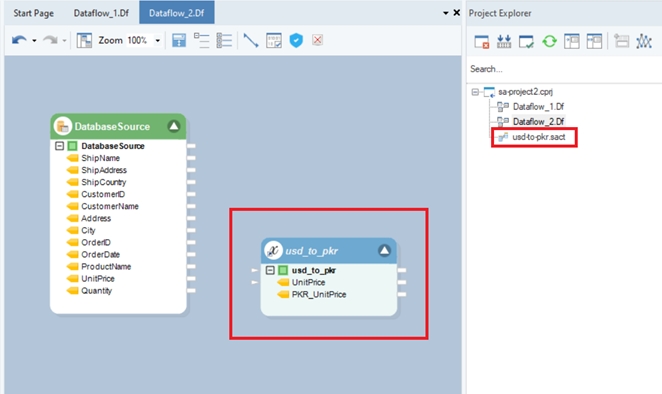Image resolution: width=662 pixels, height=394 pixels.
Task: Click the green refresh icon in Project Explorer
Action: tap(549, 41)
